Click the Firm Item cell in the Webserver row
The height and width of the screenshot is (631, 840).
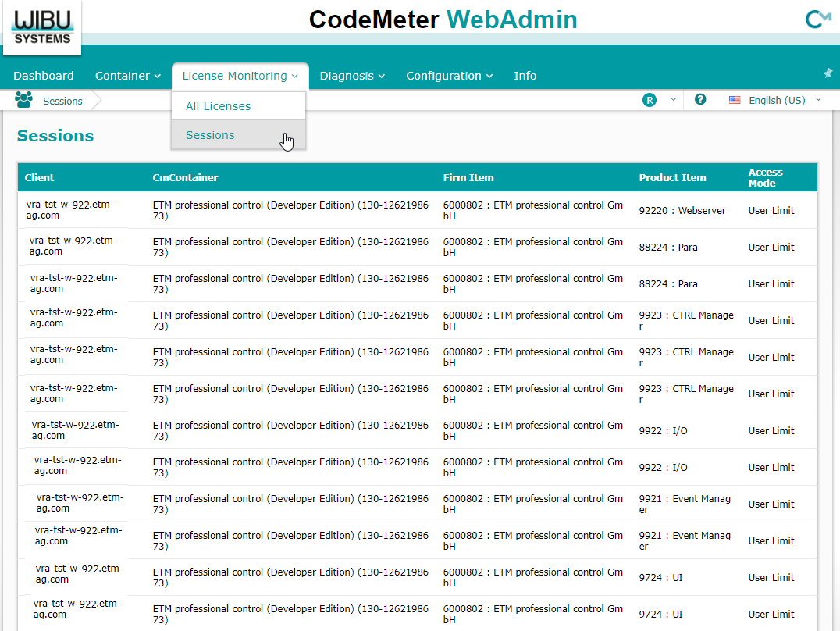tap(533, 211)
